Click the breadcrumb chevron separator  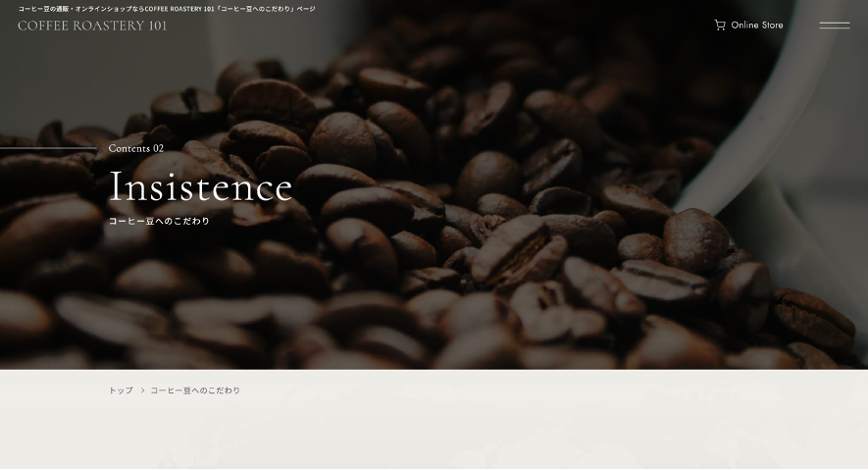[142, 391]
